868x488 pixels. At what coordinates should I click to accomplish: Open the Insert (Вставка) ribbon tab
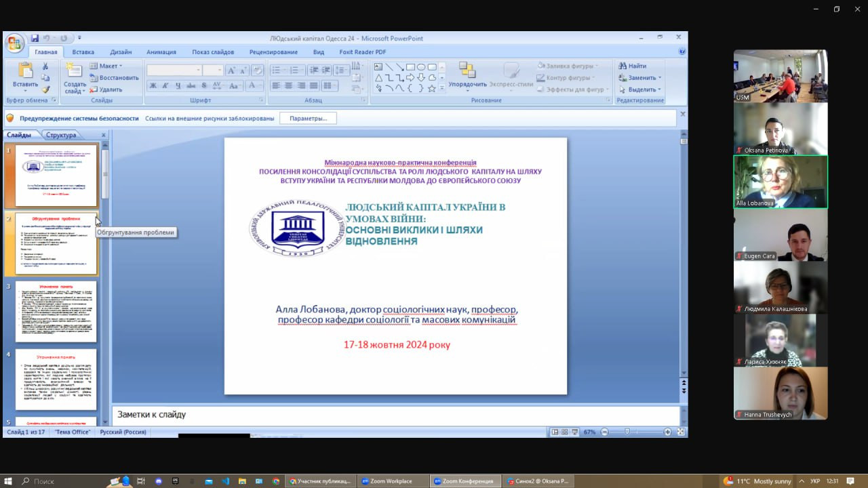pyautogui.click(x=83, y=52)
